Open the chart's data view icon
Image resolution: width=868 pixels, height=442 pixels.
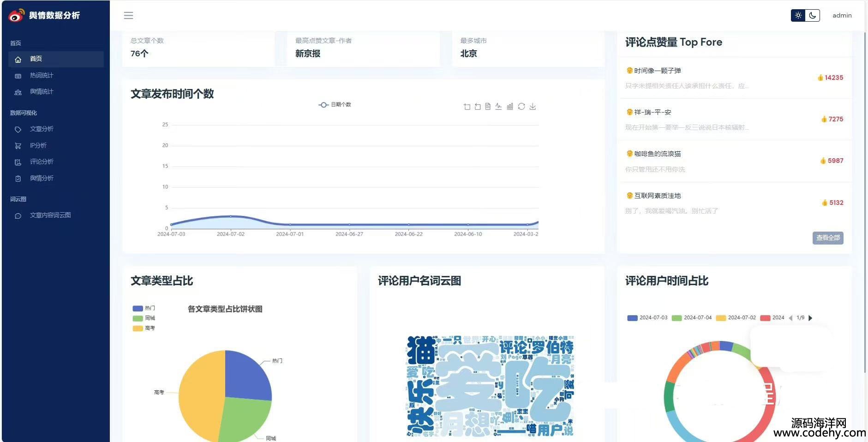tap(488, 107)
